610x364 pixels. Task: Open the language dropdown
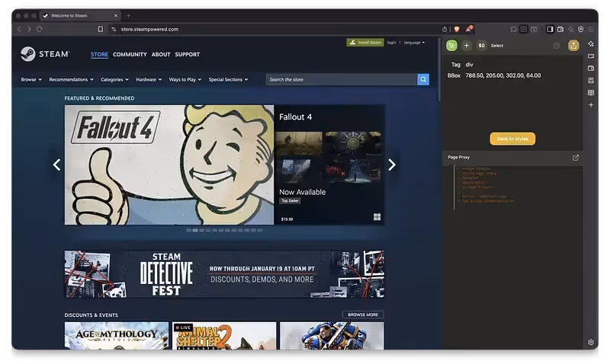click(x=414, y=43)
